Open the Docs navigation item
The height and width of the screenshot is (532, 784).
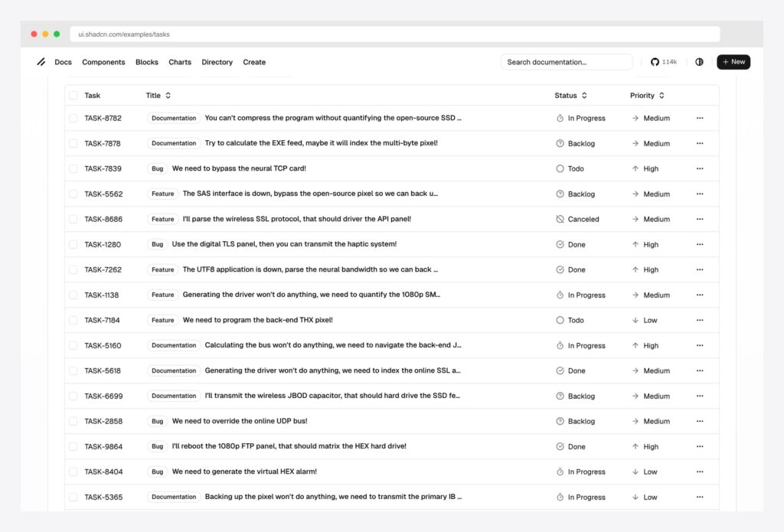63,62
